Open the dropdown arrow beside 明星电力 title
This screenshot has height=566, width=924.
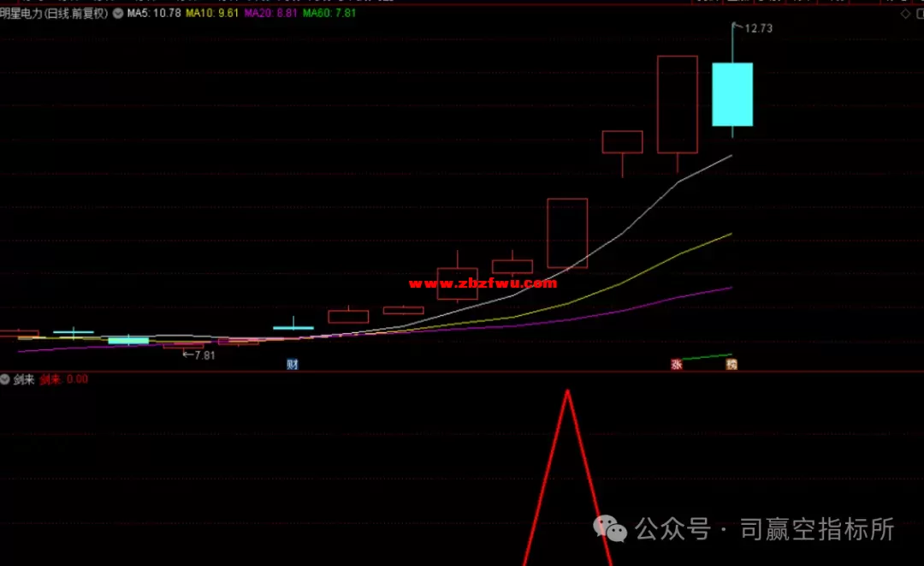click(118, 13)
